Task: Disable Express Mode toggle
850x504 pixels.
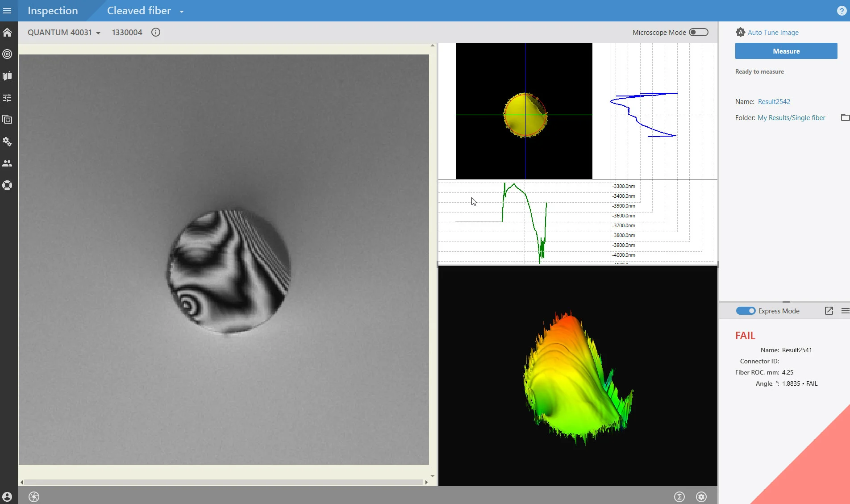Action: point(745,311)
